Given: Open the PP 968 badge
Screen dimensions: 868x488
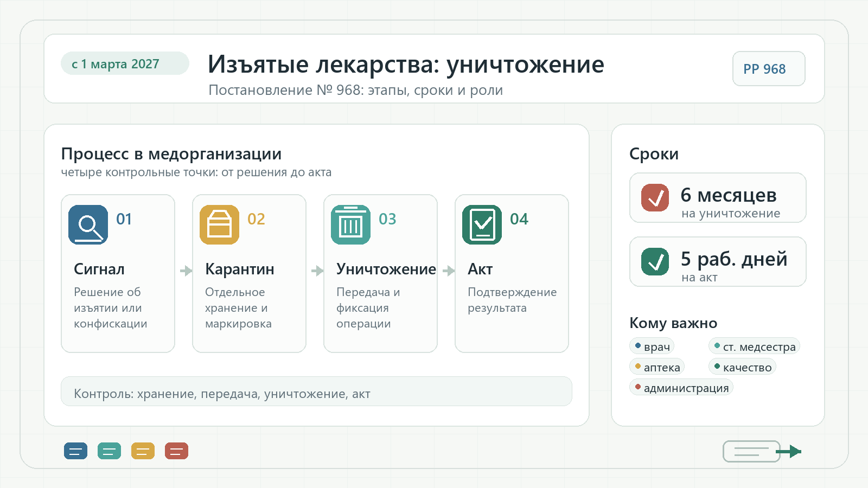Looking at the screenshot, I should [769, 69].
